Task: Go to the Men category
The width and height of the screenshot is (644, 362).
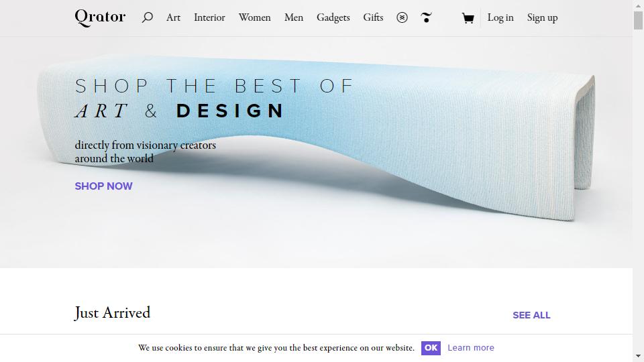Action: click(294, 17)
